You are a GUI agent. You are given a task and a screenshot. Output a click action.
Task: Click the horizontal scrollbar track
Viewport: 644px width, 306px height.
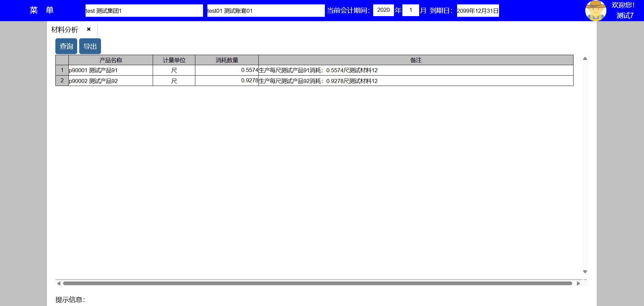[x=317, y=283]
